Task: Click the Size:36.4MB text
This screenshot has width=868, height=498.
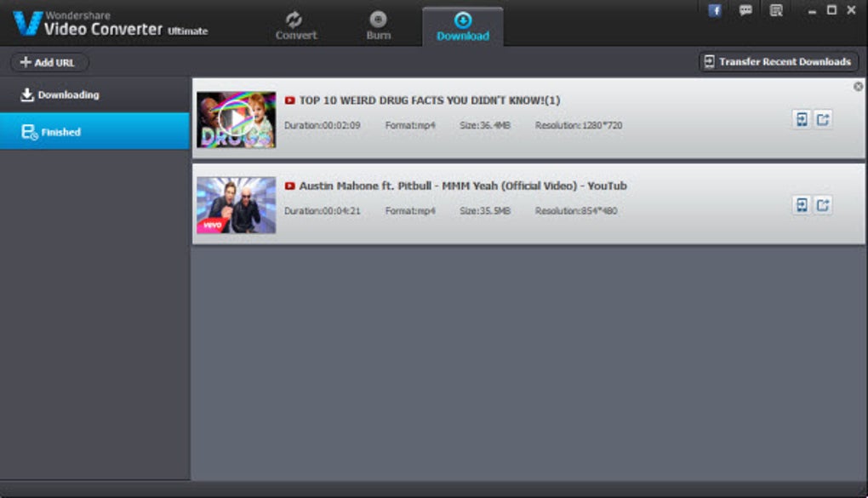Action: tap(485, 126)
